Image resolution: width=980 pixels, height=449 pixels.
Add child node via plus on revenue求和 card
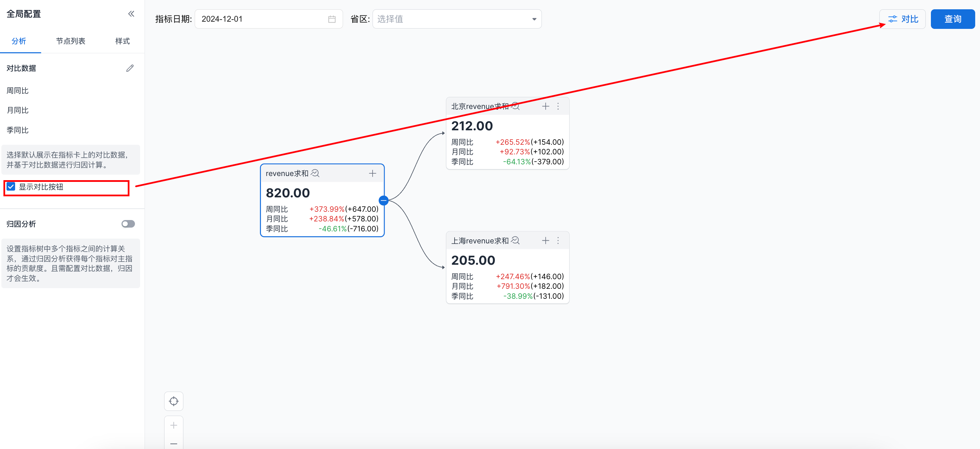373,173
